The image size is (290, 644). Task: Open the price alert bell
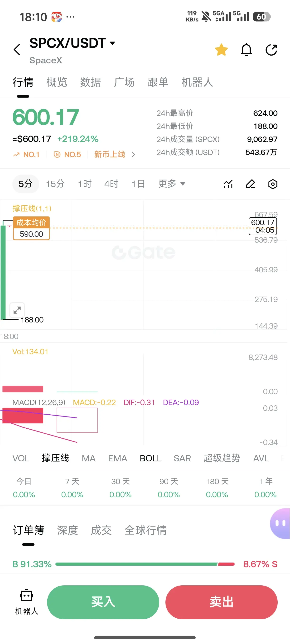coord(246,49)
